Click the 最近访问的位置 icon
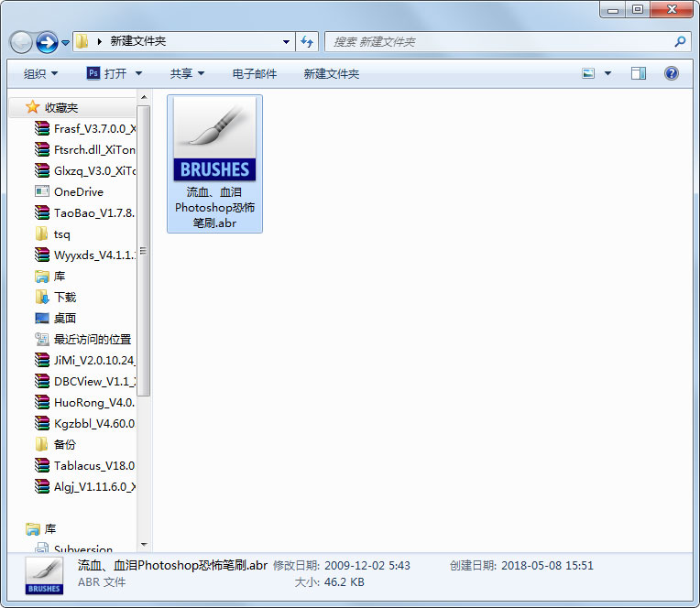 (42, 339)
